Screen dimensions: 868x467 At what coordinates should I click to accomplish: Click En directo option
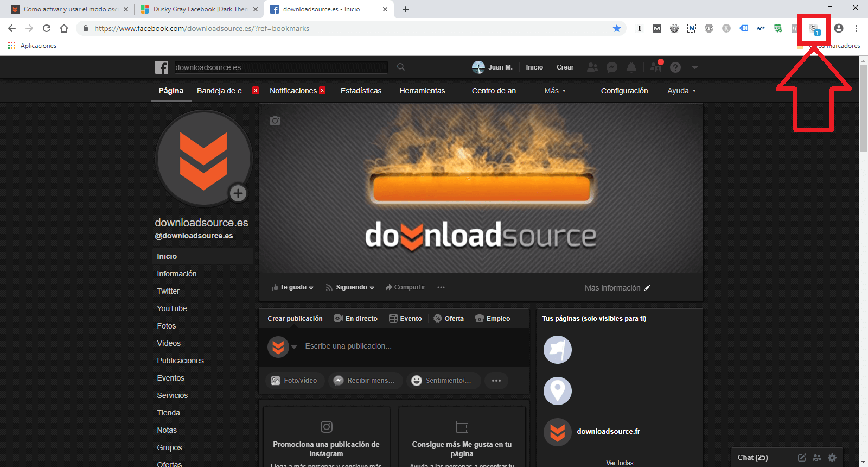point(356,319)
